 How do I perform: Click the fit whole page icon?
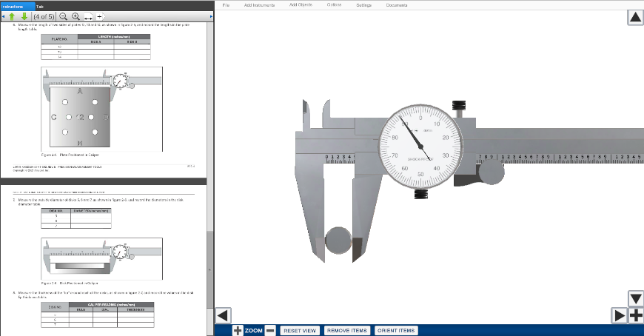[x=101, y=16]
